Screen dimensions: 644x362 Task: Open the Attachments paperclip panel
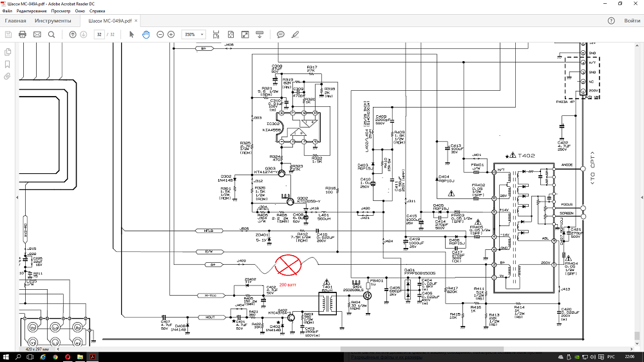[7, 76]
